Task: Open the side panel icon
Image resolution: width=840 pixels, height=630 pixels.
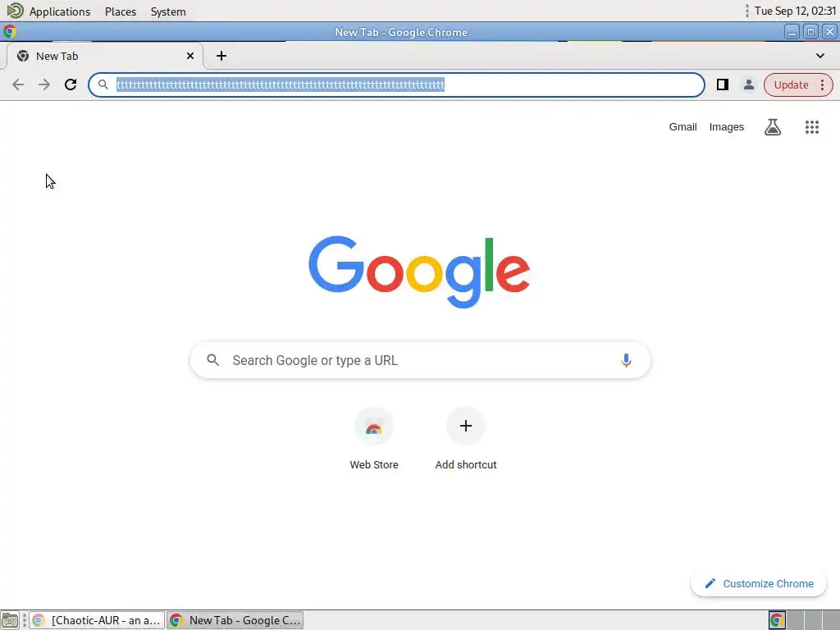Action: [x=722, y=84]
